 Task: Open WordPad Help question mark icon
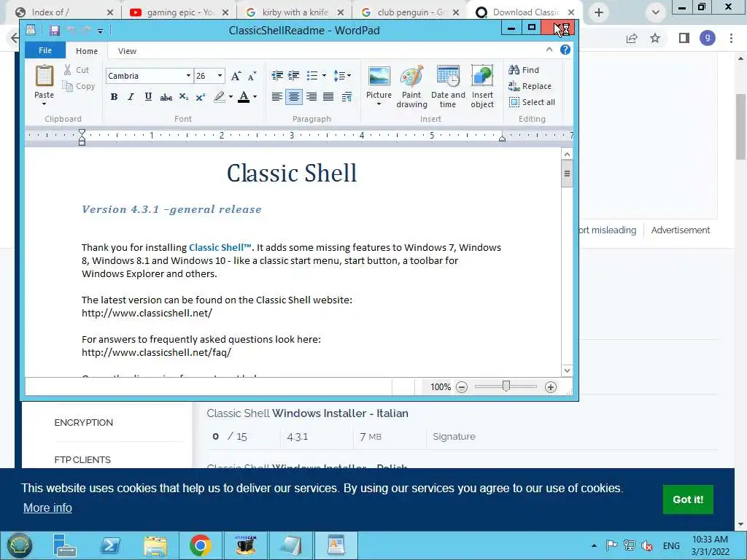pyautogui.click(x=565, y=50)
